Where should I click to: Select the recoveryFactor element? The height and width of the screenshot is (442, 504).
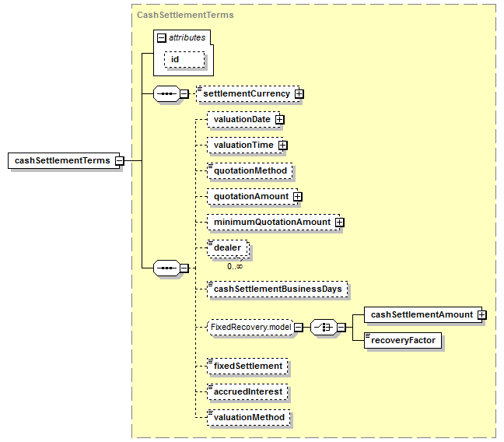pyautogui.click(x=403, y=340)
